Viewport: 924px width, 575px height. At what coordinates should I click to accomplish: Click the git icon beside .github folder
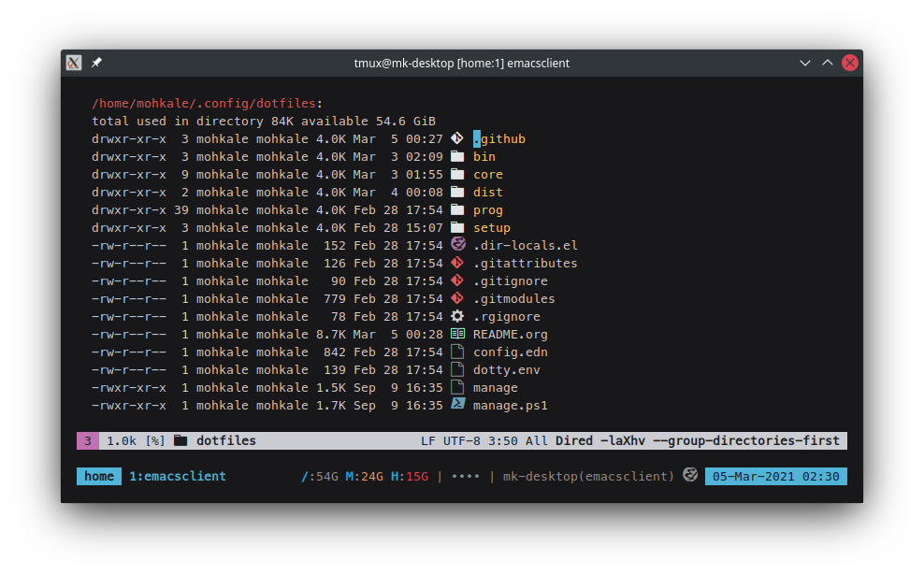tap(457, 138)
